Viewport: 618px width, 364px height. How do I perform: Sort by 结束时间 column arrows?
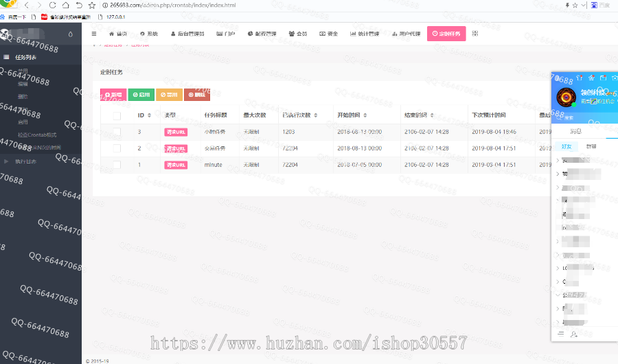[432, 115]
